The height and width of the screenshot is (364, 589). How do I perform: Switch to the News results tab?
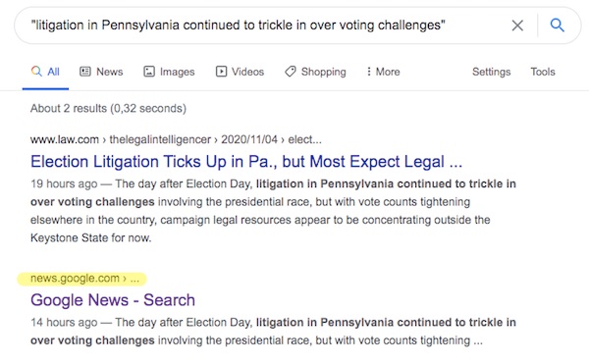(x=101, y=72)
